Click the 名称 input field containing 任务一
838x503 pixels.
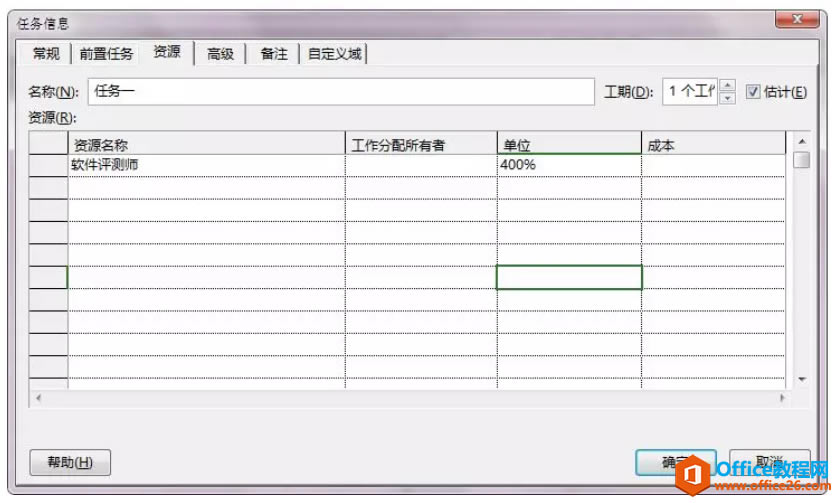click(341, 91)
